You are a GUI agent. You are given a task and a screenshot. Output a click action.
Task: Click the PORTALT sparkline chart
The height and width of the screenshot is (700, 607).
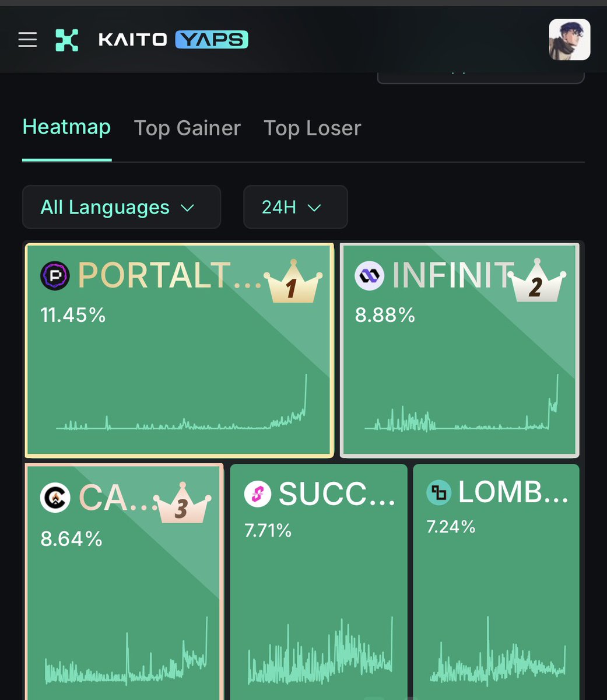tap(181, 402)
